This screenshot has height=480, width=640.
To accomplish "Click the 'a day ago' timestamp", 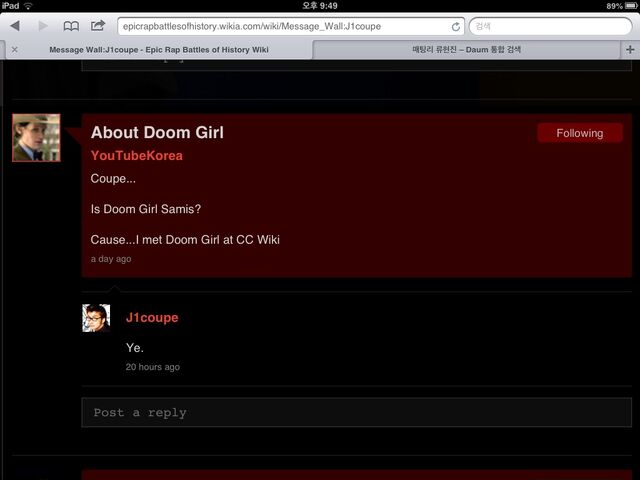I will coord(111,259).
